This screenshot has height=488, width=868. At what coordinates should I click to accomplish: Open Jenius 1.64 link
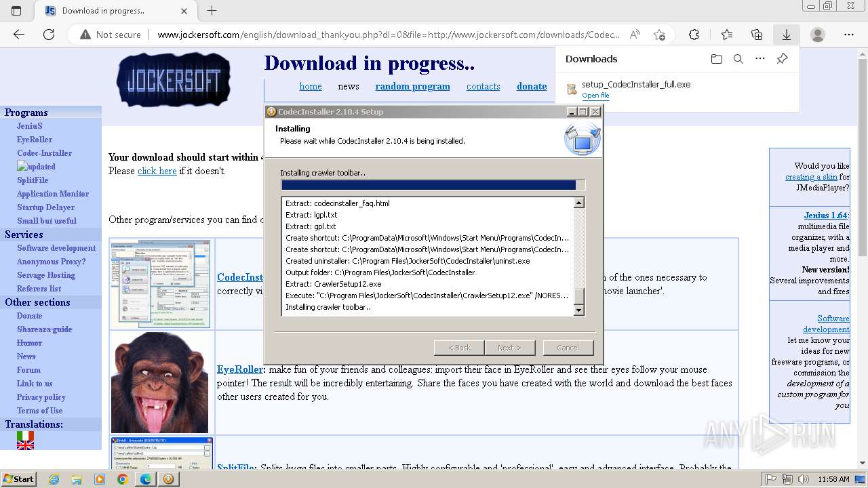[825, 216]
